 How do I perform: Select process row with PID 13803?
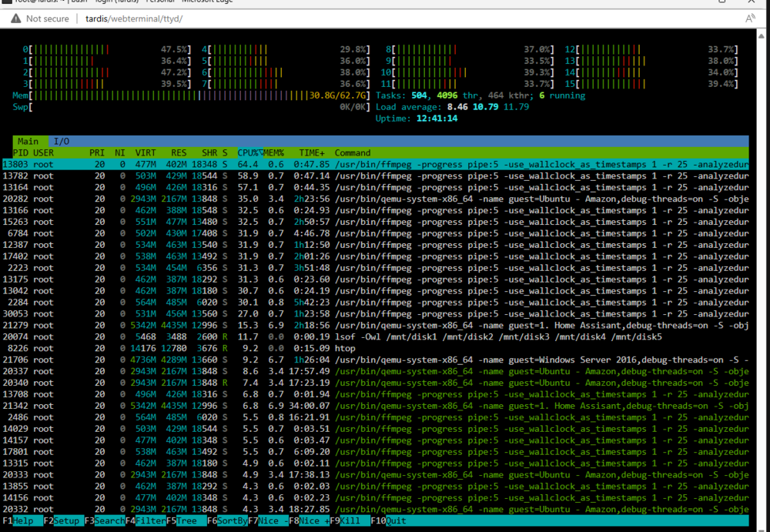(x=376, y=165)
